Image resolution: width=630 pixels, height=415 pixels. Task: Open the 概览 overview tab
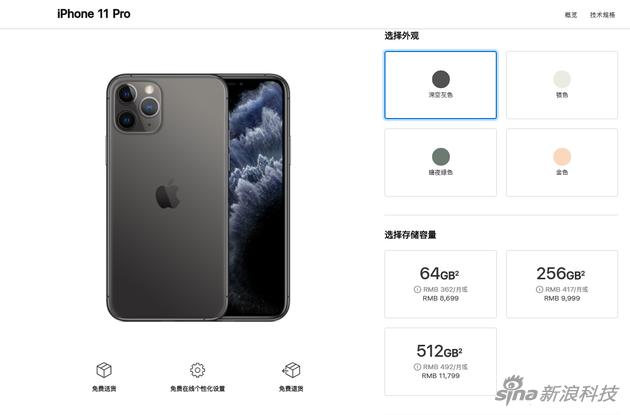click(571, 15)
